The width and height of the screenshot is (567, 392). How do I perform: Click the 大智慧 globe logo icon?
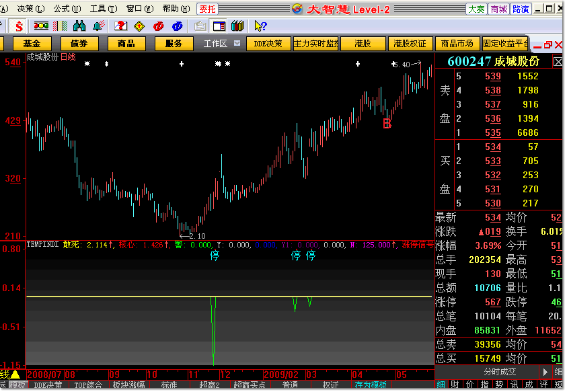pyautogui.click(x=297, y=9)
